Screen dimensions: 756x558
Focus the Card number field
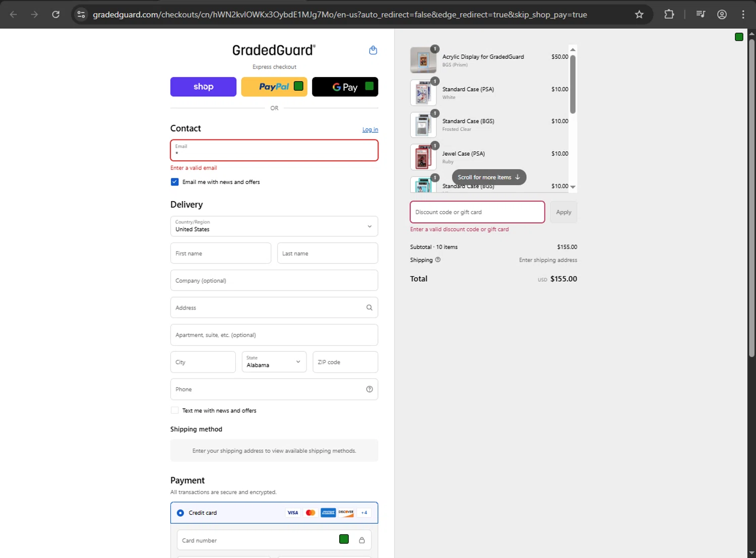[274, 540]
